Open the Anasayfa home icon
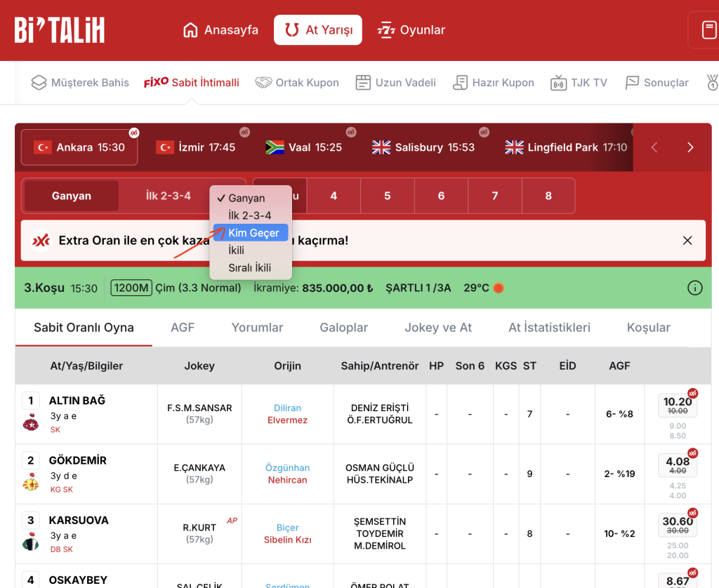The width and height of the screenshot is (719, 588). [x=190, y=29]
